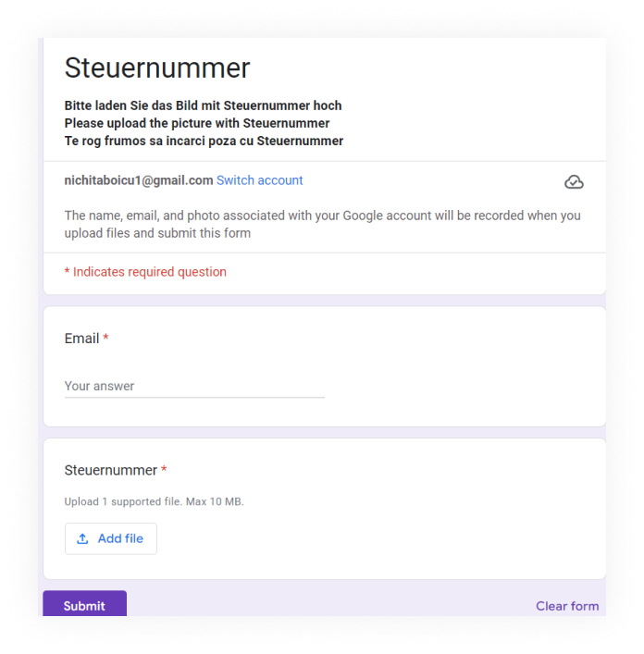Image resolution: width=644 pixels, height=654 pixels.
Task: Click the upload arrow icon
Action: [82, 538]
